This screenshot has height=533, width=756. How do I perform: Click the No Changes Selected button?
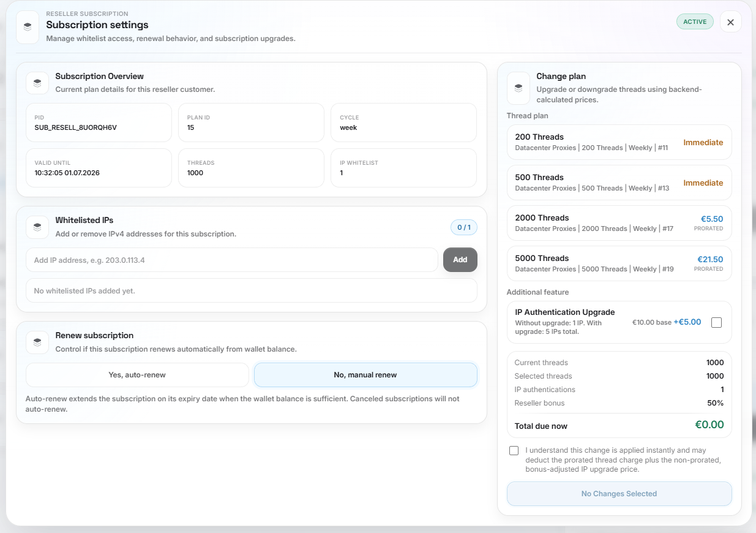click(x=619, y=494)
